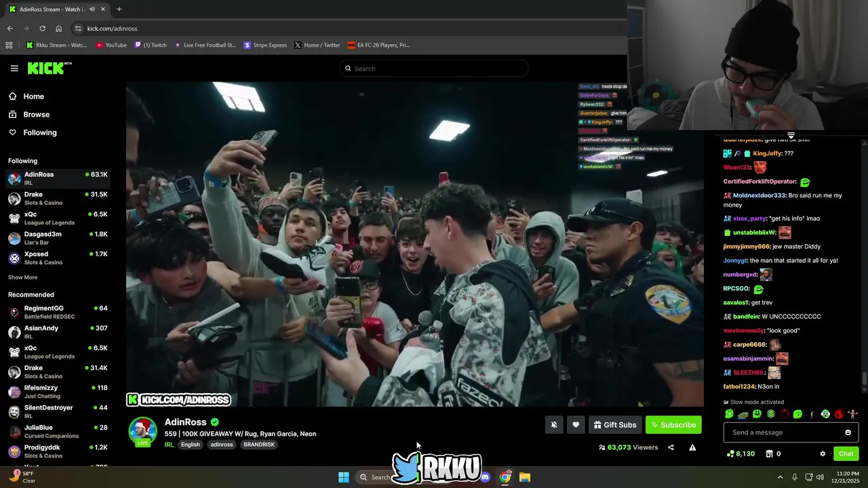The height and width of the screenshot is (488, 868).
Task: Open the Chrome apps grid in bookmarks bar
Action: tap(9, 45)
